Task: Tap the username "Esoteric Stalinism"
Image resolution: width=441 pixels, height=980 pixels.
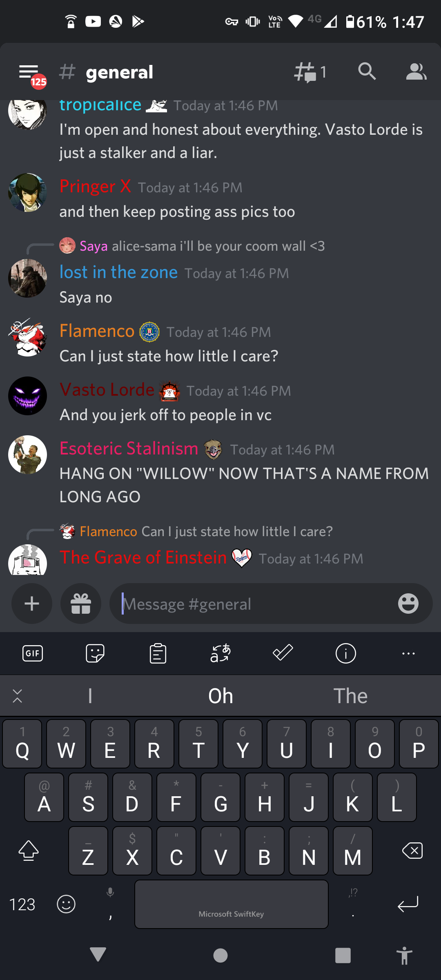Action: point(129,448)
